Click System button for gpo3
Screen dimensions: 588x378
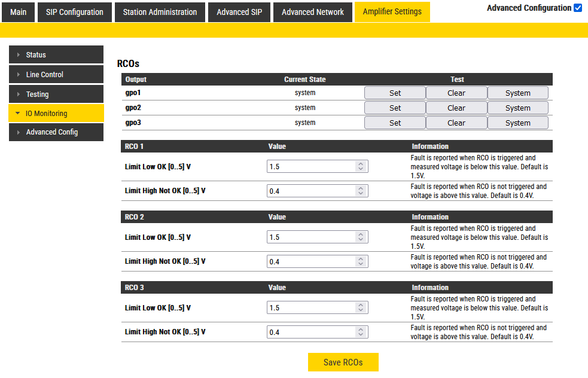pyautogui.click(x=517, y=123)
